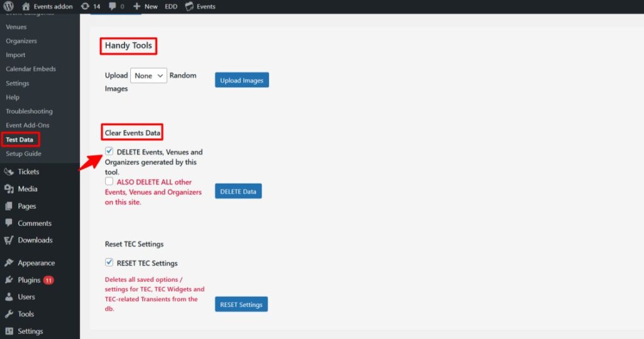The width and height of the screenshot is (644, 339).
Task: Open the Venues submenu item
Action: (16, 26)
